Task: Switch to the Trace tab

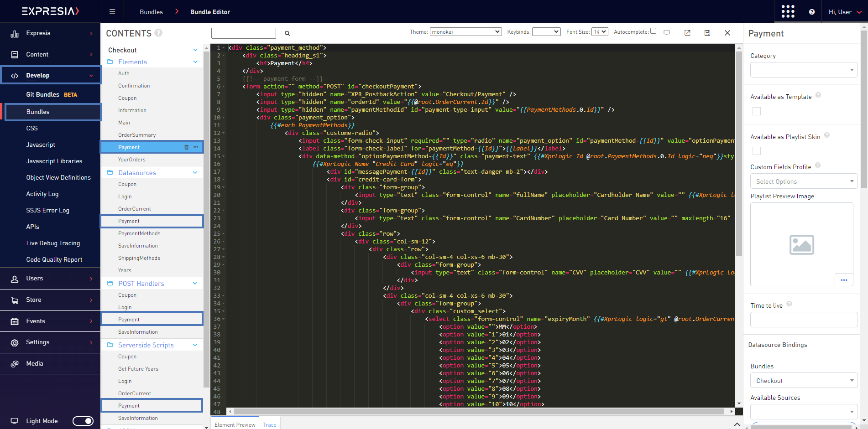Action: click(269, 424)
